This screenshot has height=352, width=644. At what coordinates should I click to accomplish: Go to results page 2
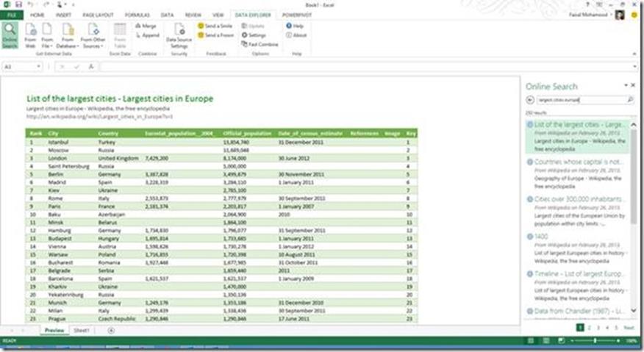coord(590,327)
